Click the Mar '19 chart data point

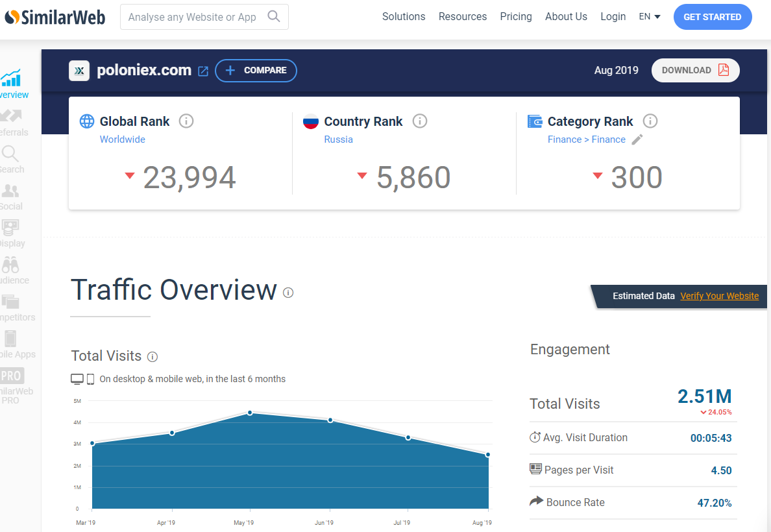(92, 444)
